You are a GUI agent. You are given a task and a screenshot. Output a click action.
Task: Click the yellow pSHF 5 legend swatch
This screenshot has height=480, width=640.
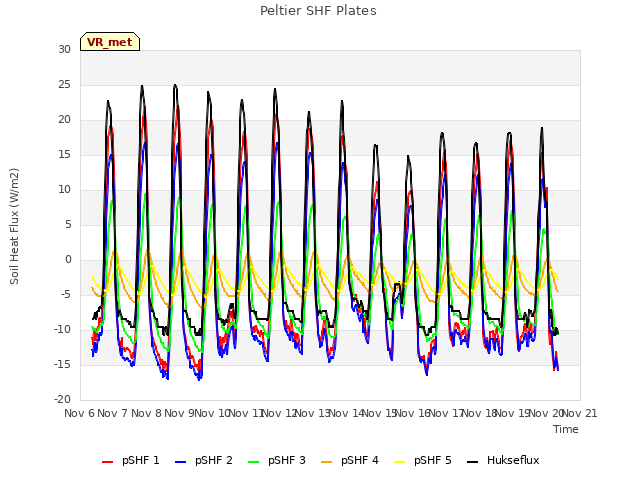pos(400,462)
